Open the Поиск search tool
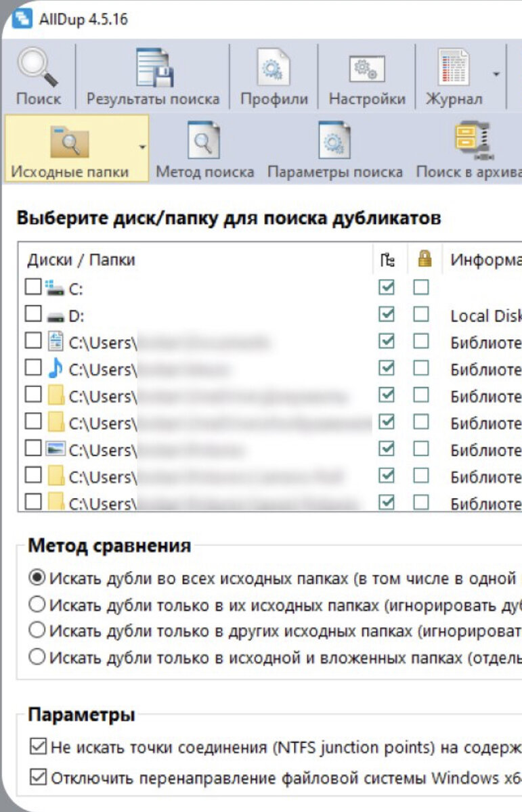The width and height of the screenshot is (522, 812). point(39,77)
